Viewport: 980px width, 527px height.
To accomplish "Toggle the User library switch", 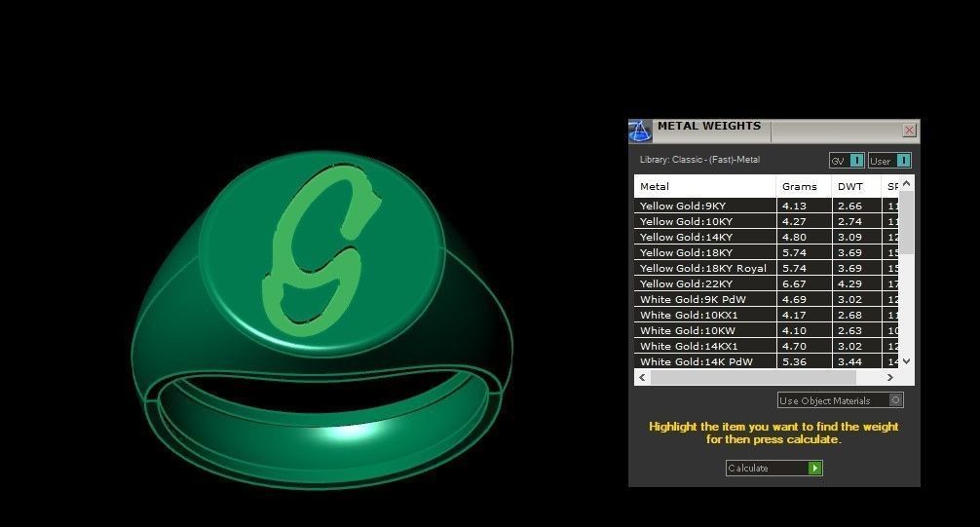I will point(904,161).
